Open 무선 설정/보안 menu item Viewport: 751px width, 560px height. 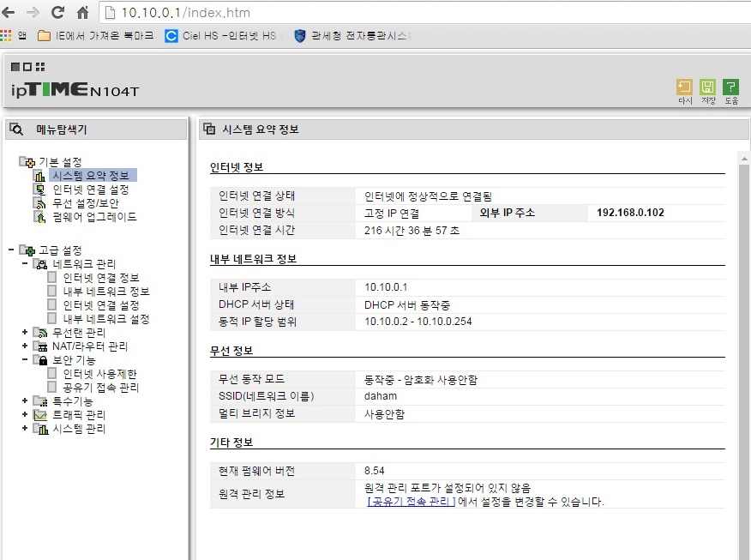tap(85, 203)
